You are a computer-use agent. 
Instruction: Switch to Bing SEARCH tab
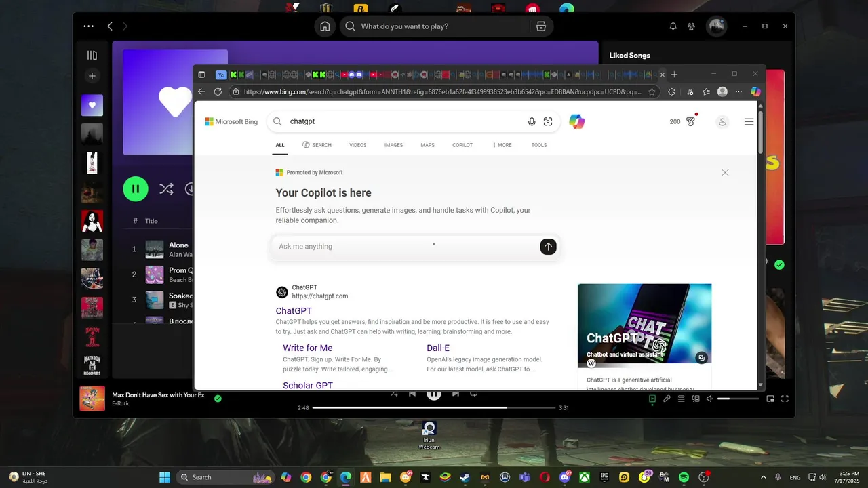pos(317,145)
